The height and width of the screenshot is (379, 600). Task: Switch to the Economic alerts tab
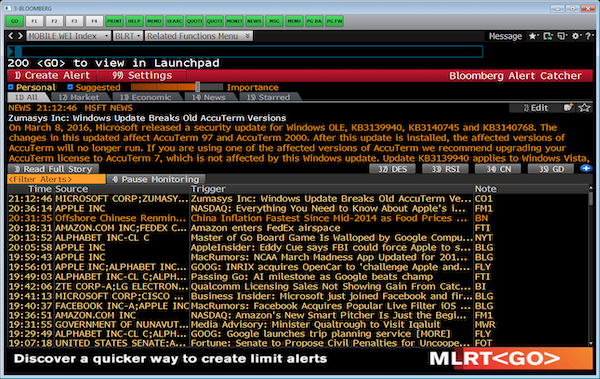(x=145, y=97)
